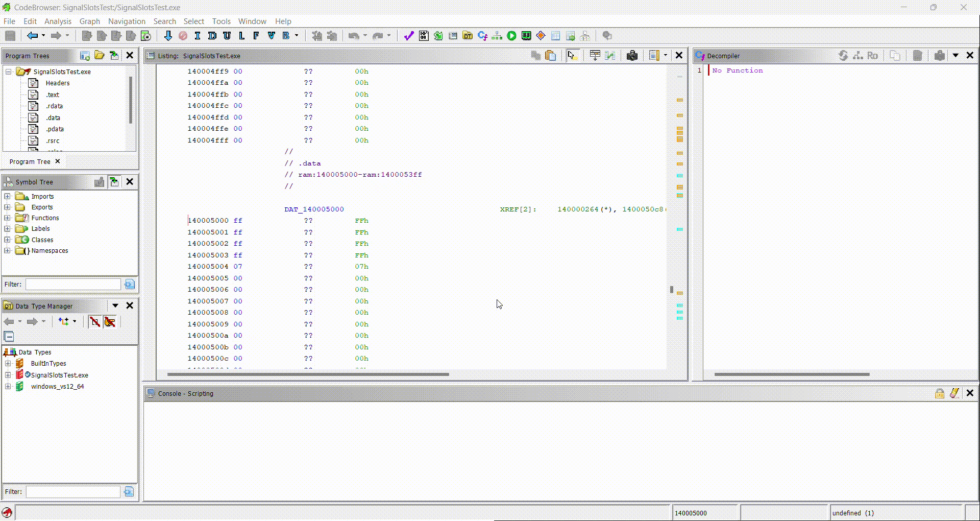Take a snapshot of the Listing with the camera icon
Viewport: 980px width, 521px height.
tap(632, 55)
